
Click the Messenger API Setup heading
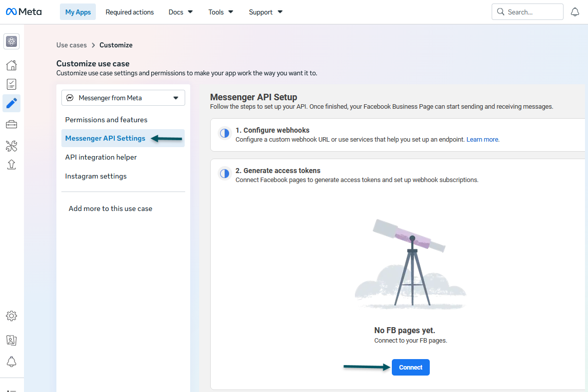(254, 97)
